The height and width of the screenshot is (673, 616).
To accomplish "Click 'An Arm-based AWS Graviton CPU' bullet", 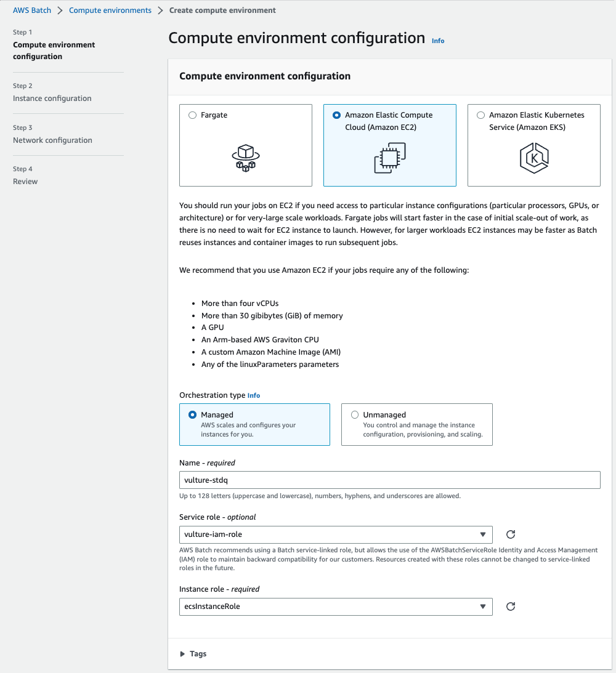I will [260, 339].
